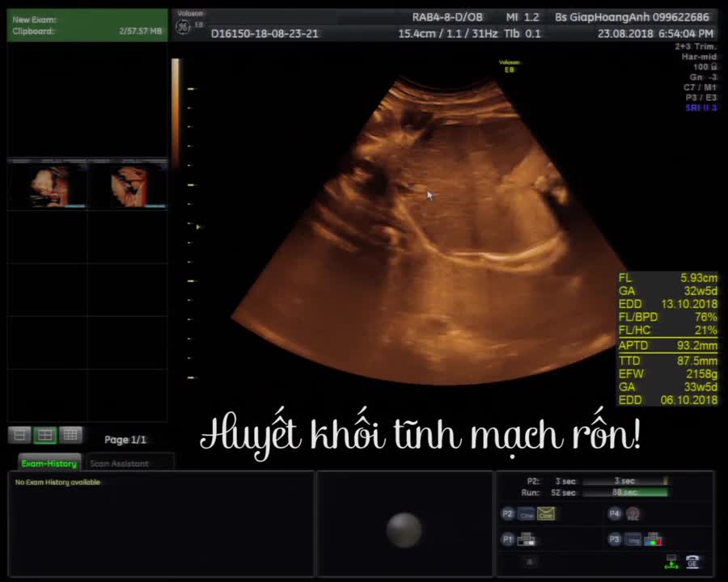
Task: Open the first clipboard thumbnail image
Action: 48,186
